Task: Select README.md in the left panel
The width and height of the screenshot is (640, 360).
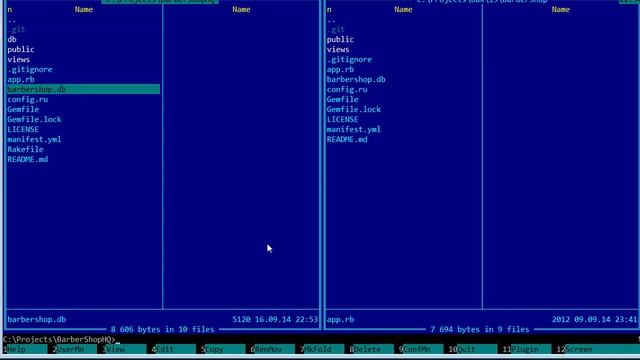Action: tap(27, 160)
